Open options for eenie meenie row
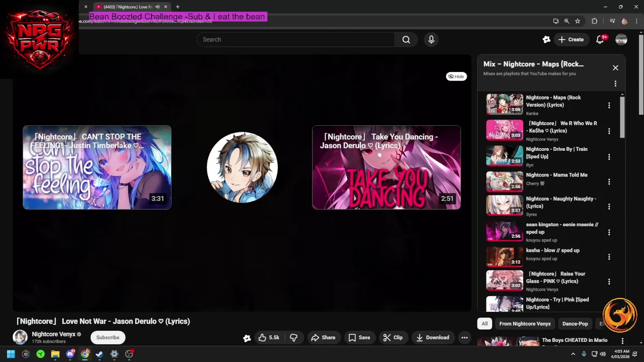644x362 pixels. tap(609, 232)
